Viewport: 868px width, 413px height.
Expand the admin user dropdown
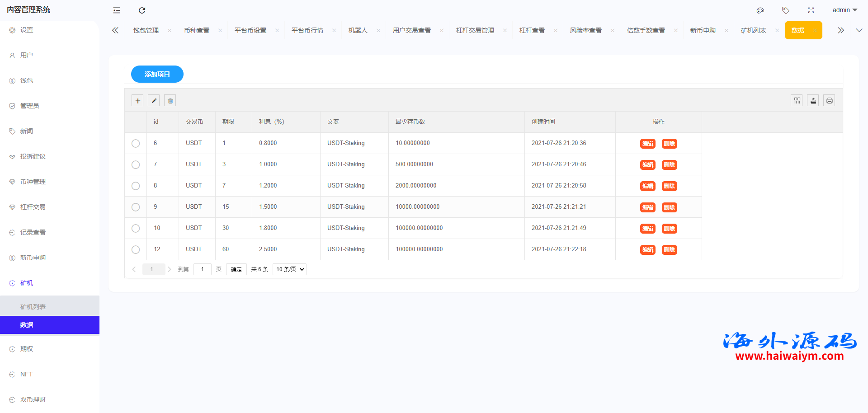tap(844, 10)
